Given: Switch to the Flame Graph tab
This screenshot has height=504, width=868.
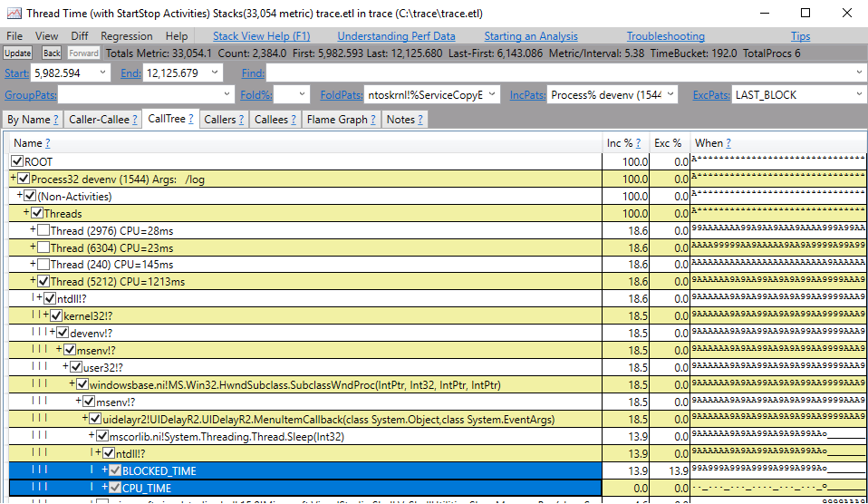Looking at the screenshot, I should click(x=341, y=120).
